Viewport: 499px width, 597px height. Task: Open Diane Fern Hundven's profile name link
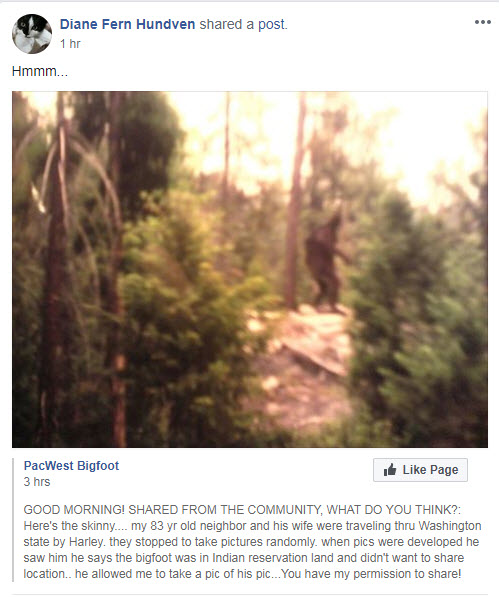pos(128,24)
